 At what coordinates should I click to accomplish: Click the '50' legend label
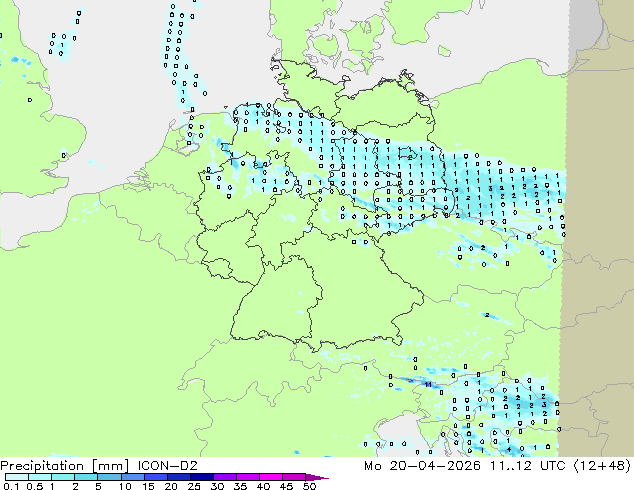[x=309, y=486]
